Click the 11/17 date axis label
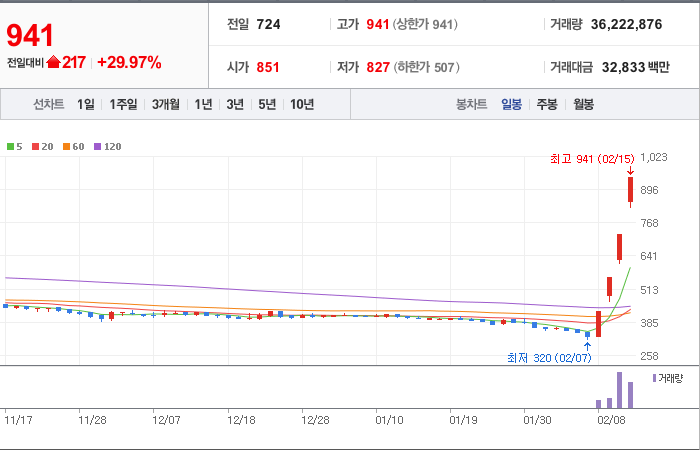 click(x=18, y=420)
